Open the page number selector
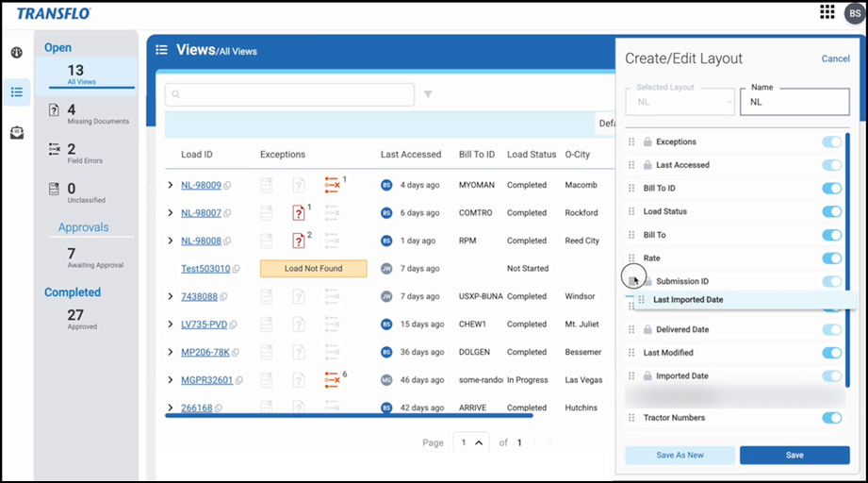Screen dimensions: 868x483 [x=471, y=442]
